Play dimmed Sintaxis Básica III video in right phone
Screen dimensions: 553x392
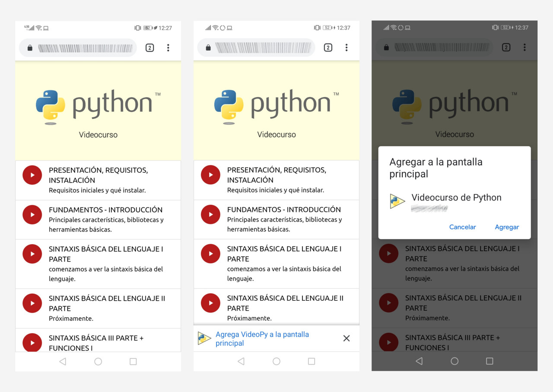coord(389,342)
